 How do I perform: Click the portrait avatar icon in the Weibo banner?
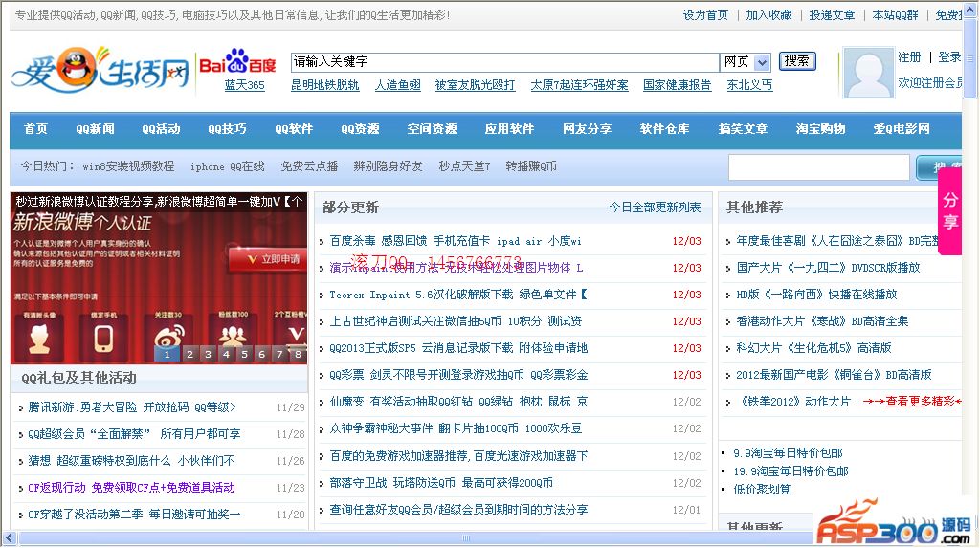tap(39, 333)
